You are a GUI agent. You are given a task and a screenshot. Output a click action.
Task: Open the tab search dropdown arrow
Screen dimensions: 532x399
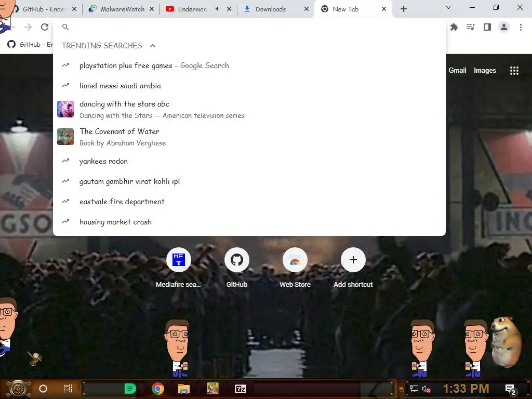(x=448, y=7)
